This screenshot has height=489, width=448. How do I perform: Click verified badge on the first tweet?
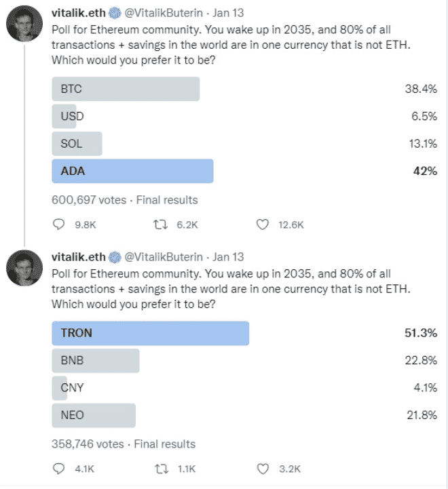tap(115, 13)
